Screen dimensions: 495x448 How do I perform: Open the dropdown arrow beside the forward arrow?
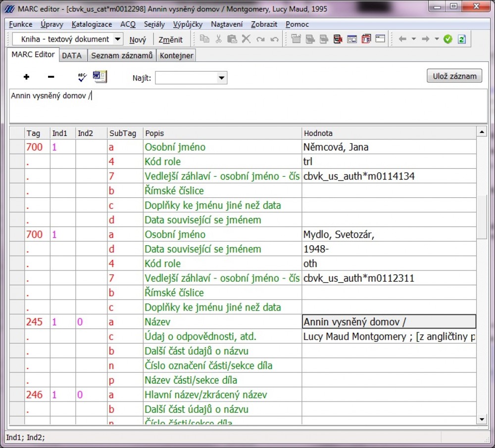437,40
